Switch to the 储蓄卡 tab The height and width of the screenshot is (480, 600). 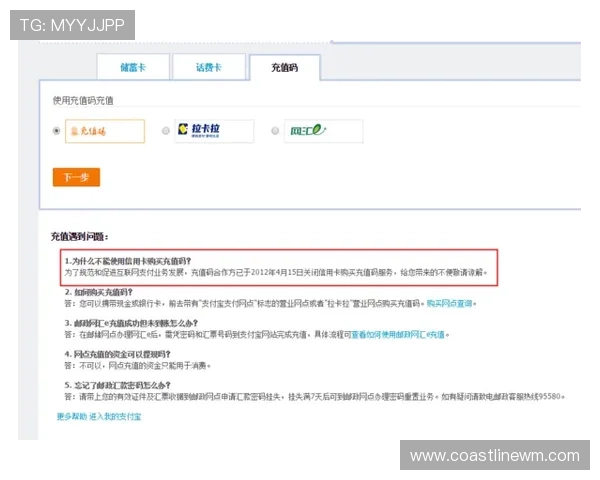pyautogui.click(x=133, y=67)
